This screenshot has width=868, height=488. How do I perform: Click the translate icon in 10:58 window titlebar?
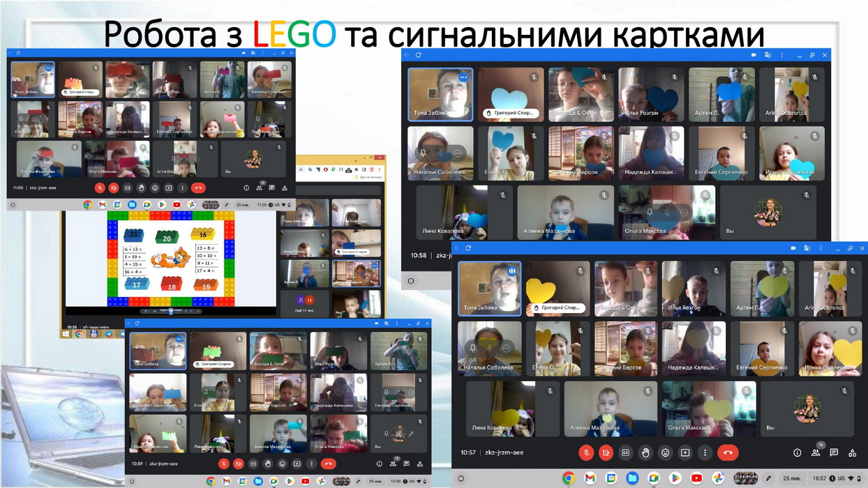tap(768, 55)
